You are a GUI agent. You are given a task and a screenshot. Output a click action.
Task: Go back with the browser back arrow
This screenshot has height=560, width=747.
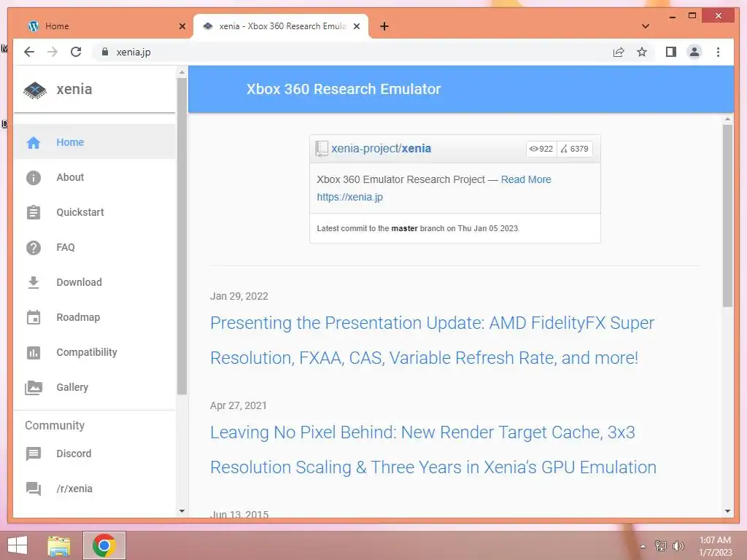pyautogui.click(x=29, y=52)
